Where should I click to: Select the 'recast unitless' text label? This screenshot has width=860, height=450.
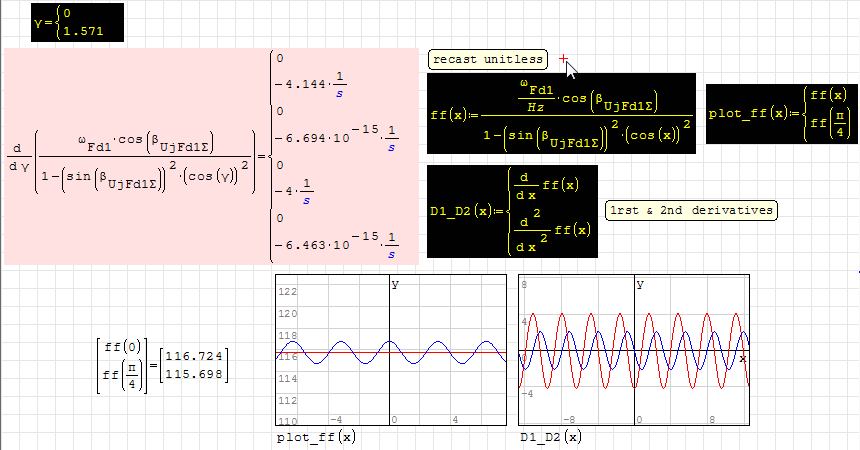tap(489, 60)
